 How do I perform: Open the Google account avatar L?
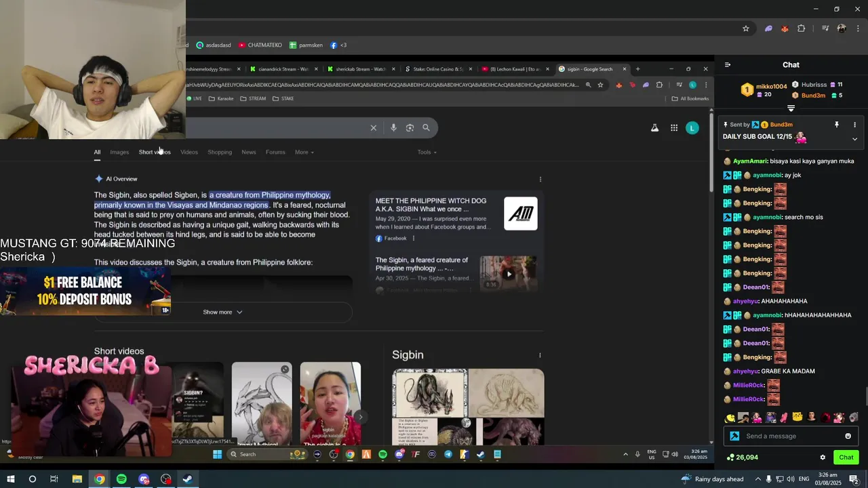692,127
